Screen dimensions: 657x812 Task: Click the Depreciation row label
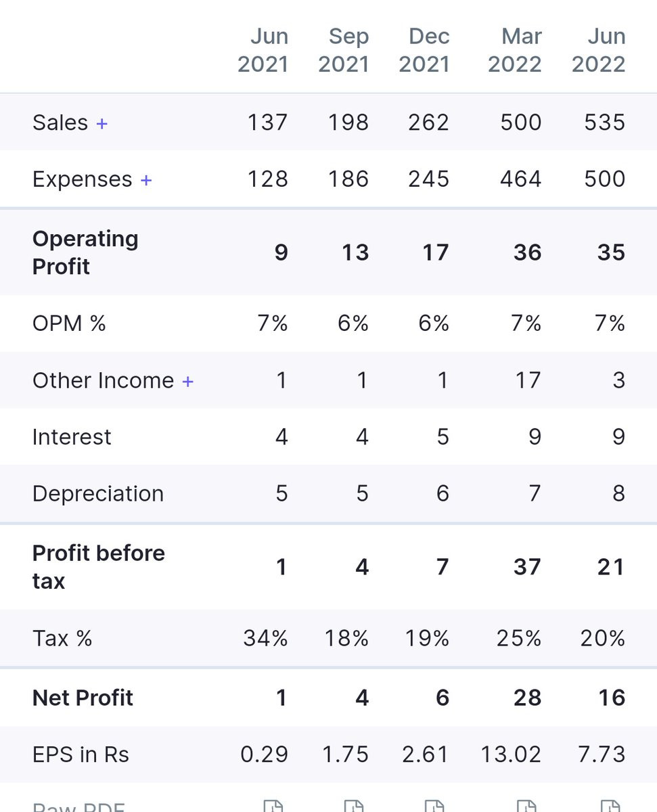pyautogui.click(x=98, y=494)
